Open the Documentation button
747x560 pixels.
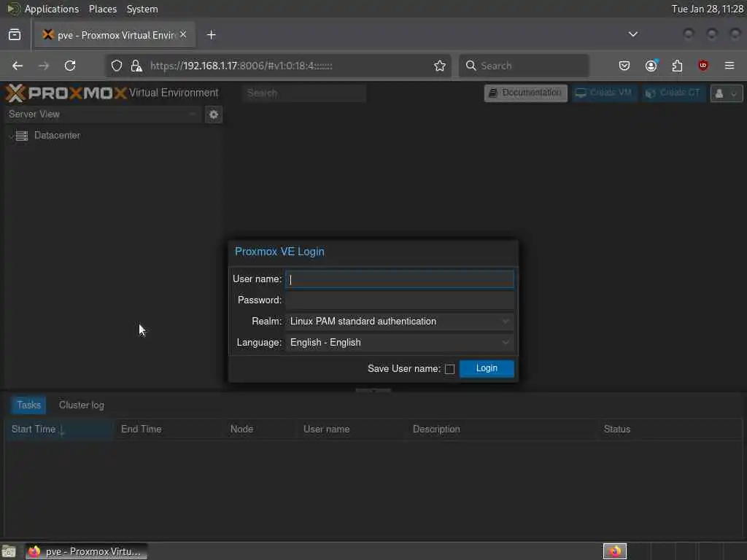click(525, 93)
